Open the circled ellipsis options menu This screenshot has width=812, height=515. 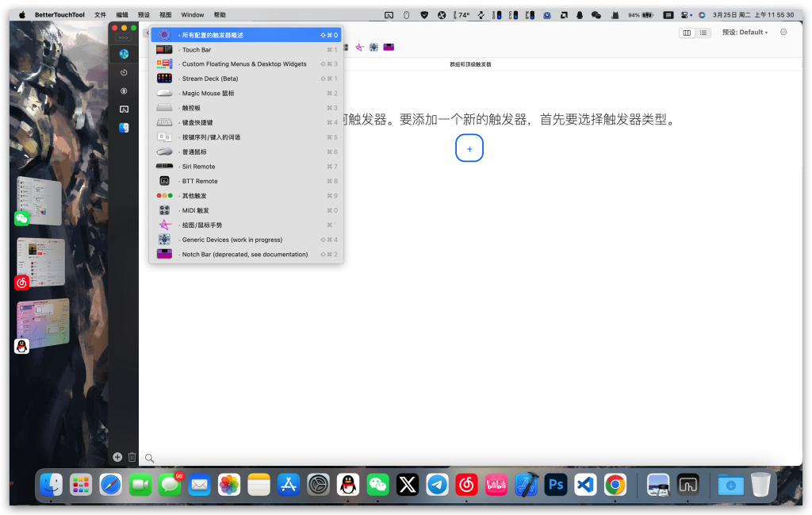coord(783,32)
